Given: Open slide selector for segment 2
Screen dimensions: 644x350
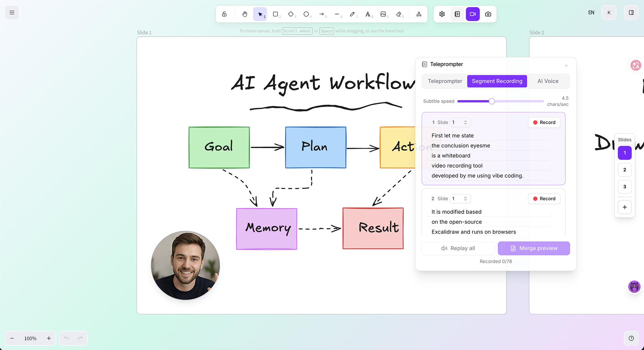Looking at the screenshot, I should pyautogui.click(x=460, y=198).
